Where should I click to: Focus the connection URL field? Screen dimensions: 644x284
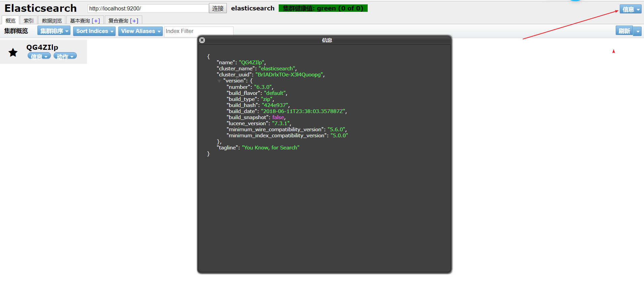tap(148, 8)
